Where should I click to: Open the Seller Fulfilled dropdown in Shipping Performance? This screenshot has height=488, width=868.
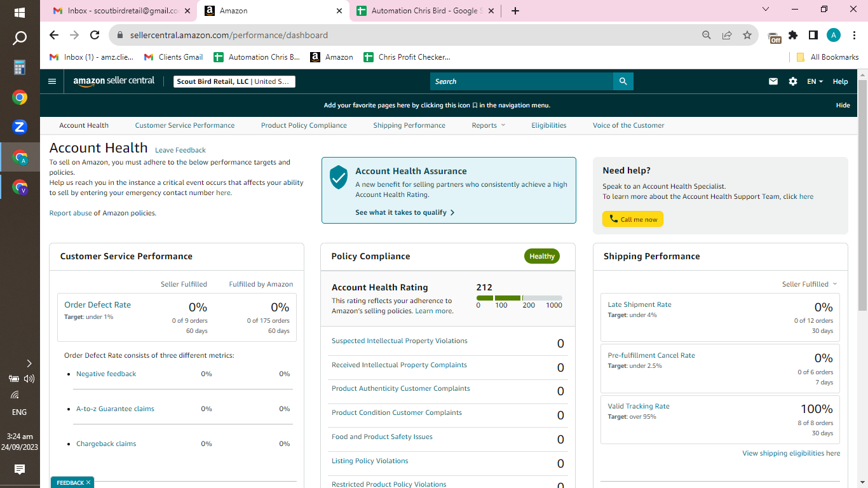pyautogui.click(x=810, y=284)
